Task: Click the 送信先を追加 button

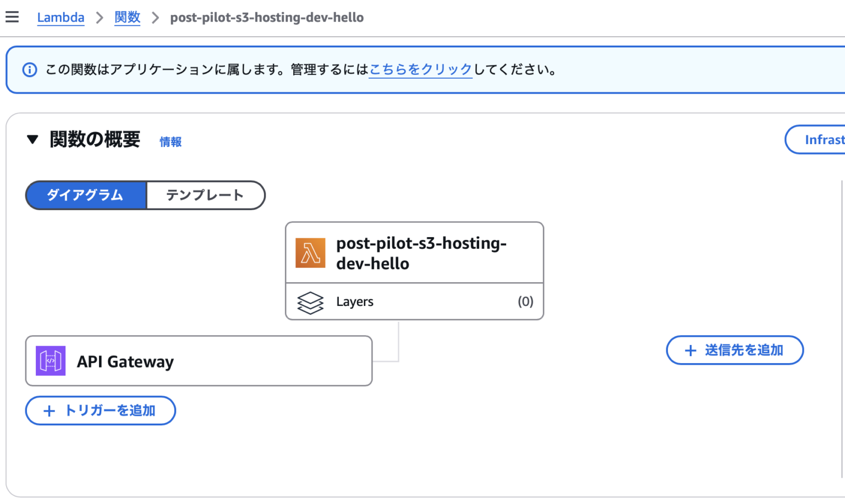Action: click(x=734, y=350)
